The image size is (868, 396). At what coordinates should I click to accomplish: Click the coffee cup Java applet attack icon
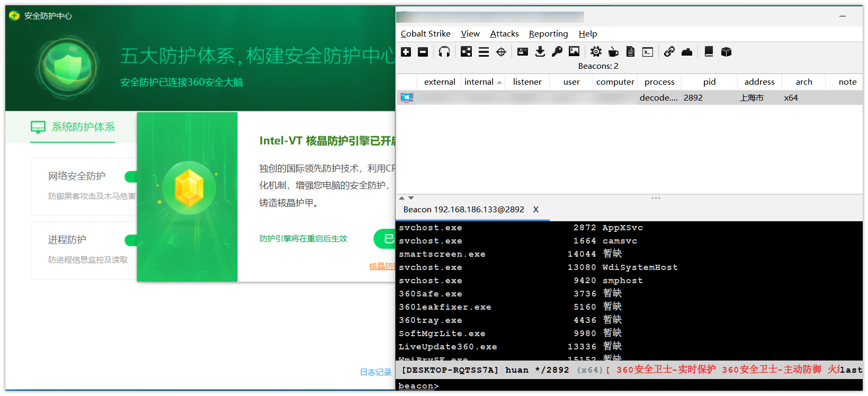(613, 52)
